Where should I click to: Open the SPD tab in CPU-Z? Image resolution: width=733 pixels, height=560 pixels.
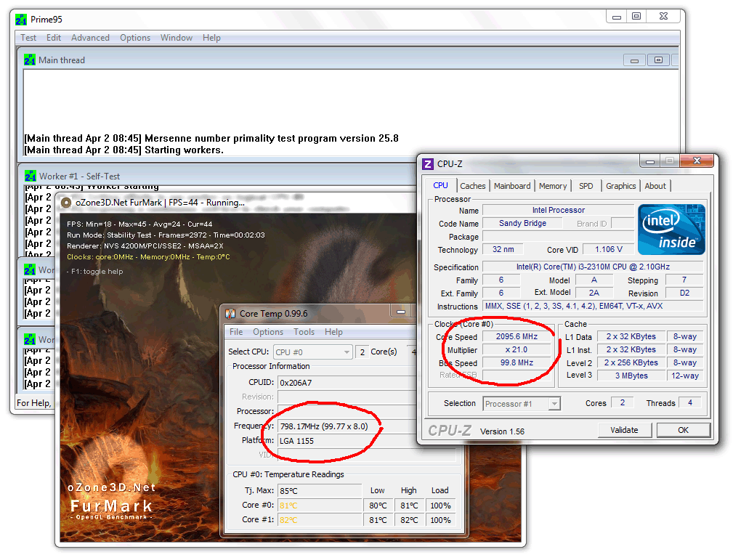point(586,186)
